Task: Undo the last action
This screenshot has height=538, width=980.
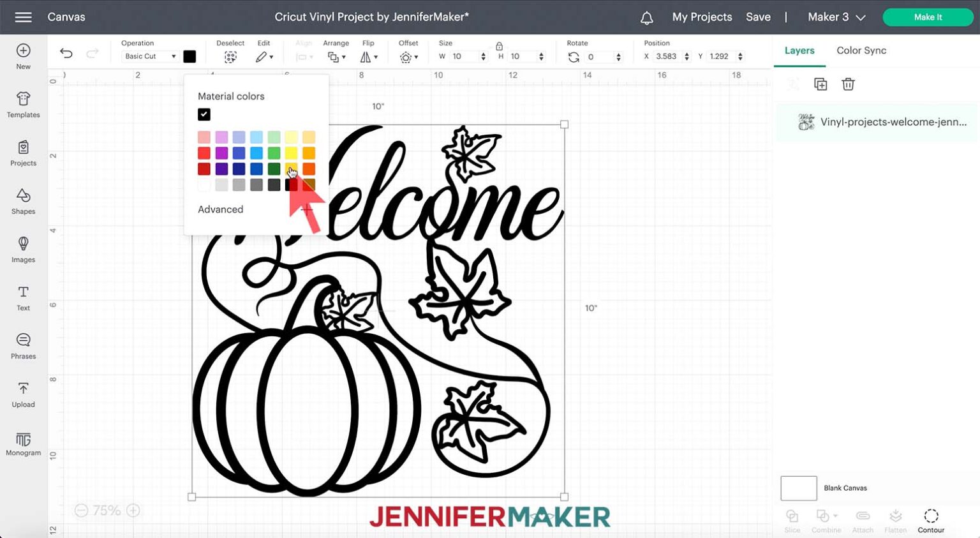Action: [x=66, y=54]
